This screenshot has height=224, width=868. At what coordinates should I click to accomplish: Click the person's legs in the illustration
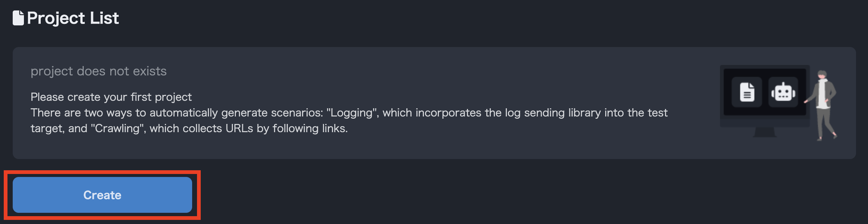[x=824, y=123]
